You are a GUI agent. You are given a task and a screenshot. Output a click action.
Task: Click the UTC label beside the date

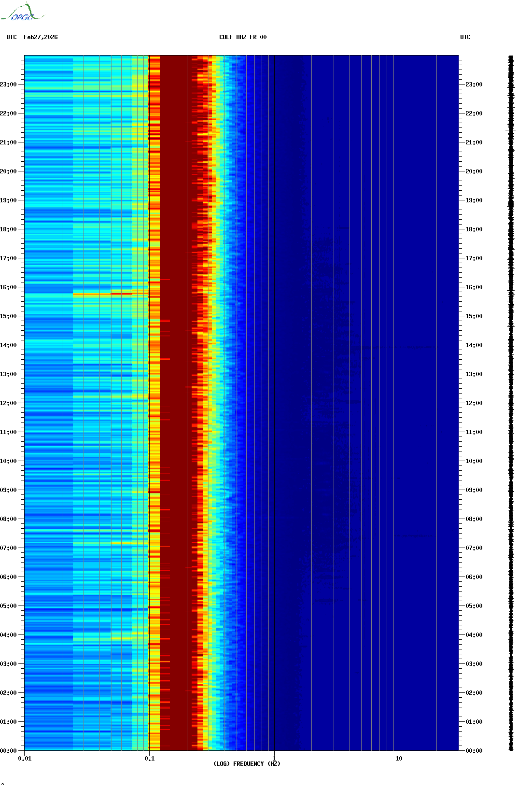coord(12,37)
